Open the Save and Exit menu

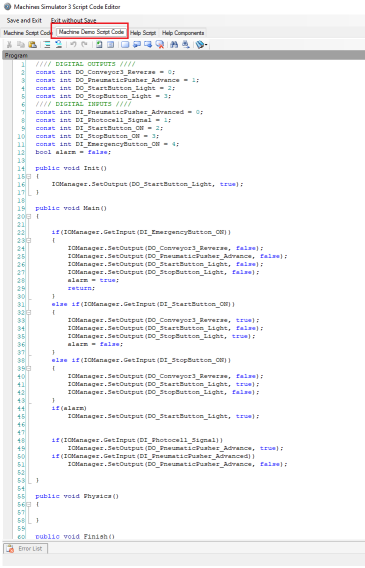(24, 20)
